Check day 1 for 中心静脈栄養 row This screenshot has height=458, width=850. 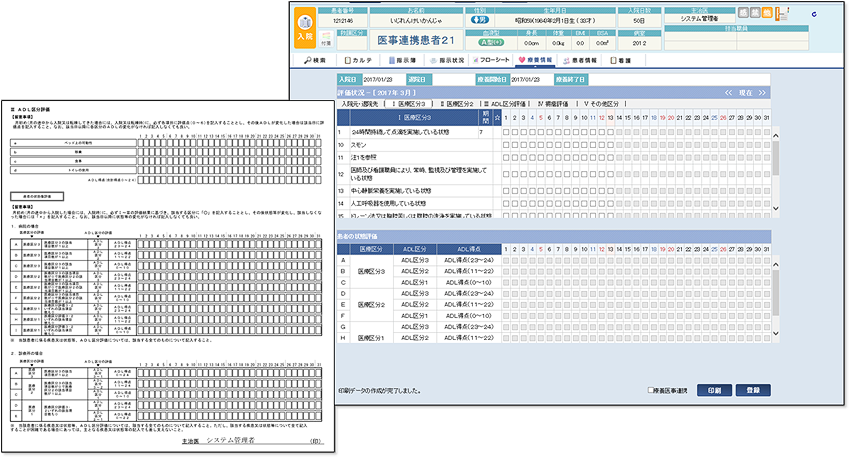pyautogui.click(x=506, y=191)
